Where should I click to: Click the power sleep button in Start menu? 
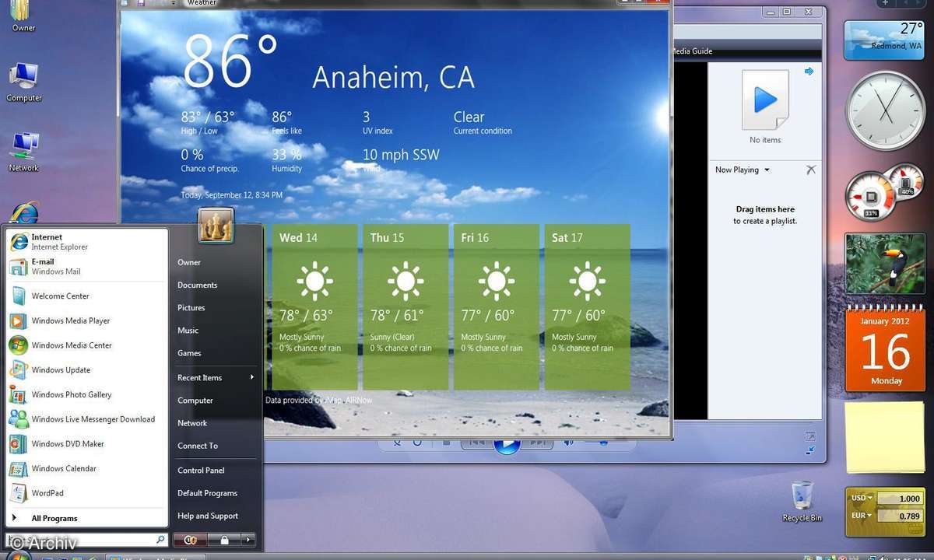191,540
